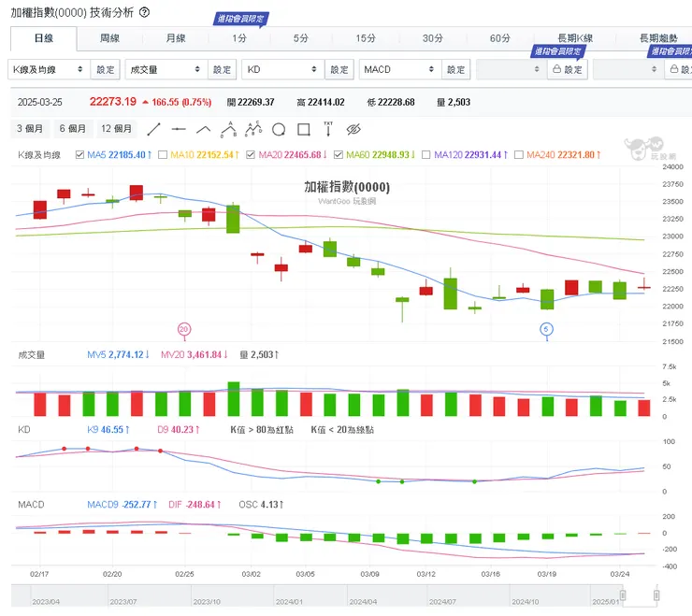Viewport: 692px width, 616px height.
Task: Switch to the 長期K線 tab
Action: coord(575,38)
